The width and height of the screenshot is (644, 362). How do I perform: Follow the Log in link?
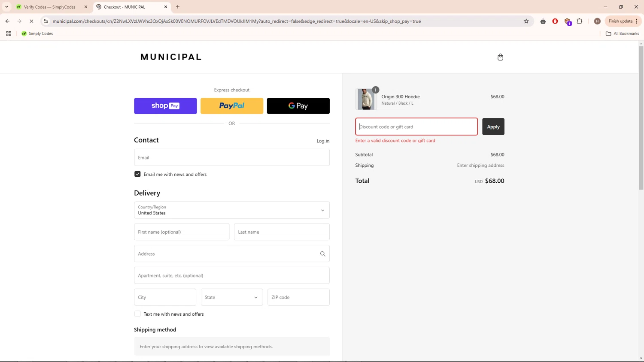point(323,141)
